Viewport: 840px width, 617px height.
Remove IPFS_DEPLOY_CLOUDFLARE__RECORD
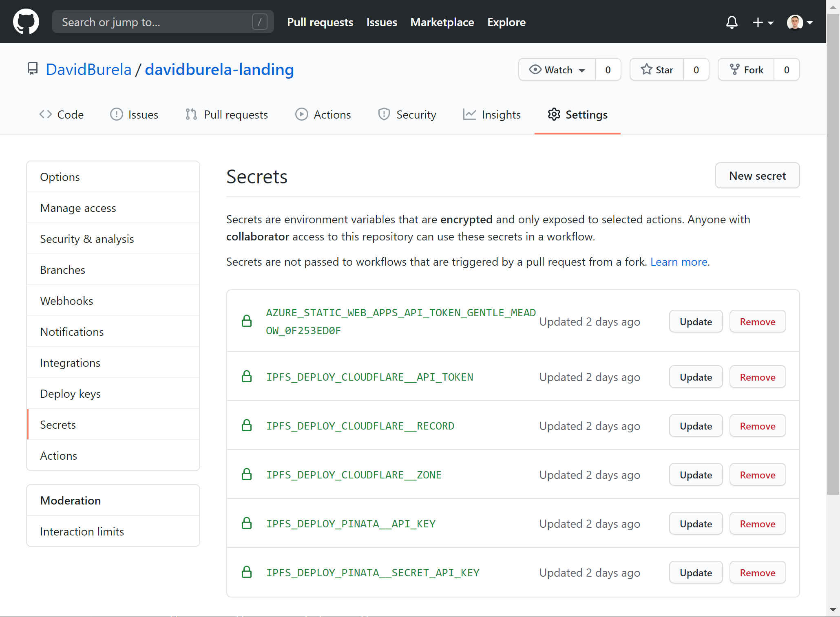point(758,426)
